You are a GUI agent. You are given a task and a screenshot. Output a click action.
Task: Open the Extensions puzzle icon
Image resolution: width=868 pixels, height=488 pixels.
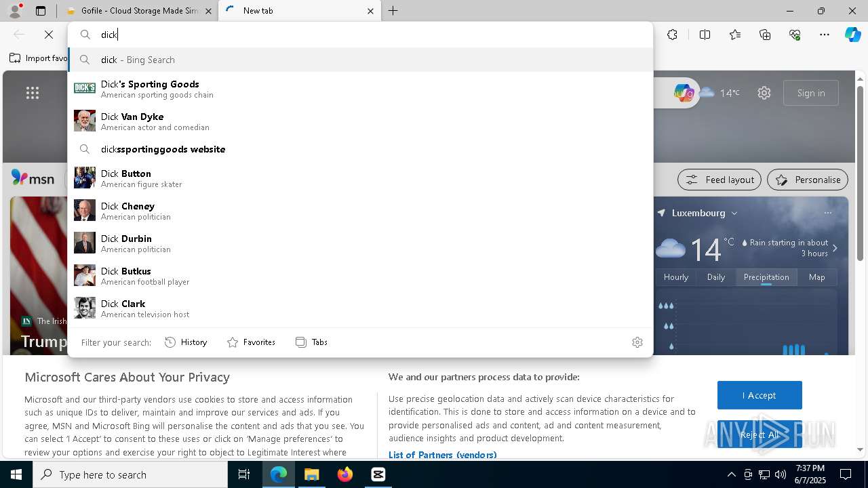tap(672, 35)
